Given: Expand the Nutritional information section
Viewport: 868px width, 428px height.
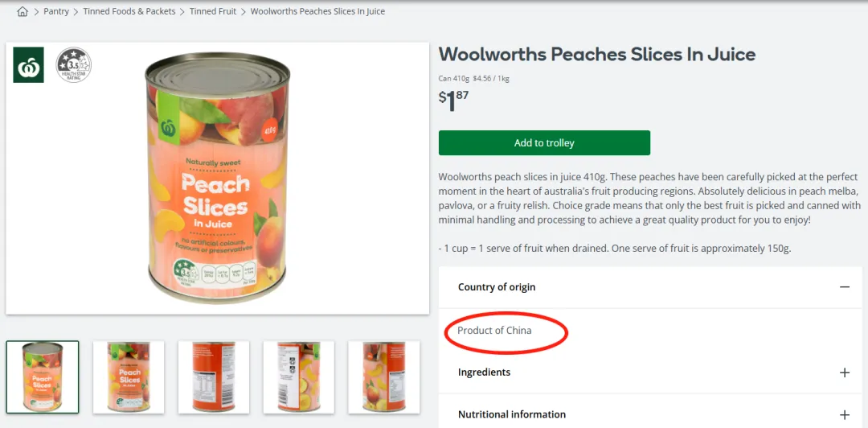Looking at the screenshot, I should pos(512,414).
